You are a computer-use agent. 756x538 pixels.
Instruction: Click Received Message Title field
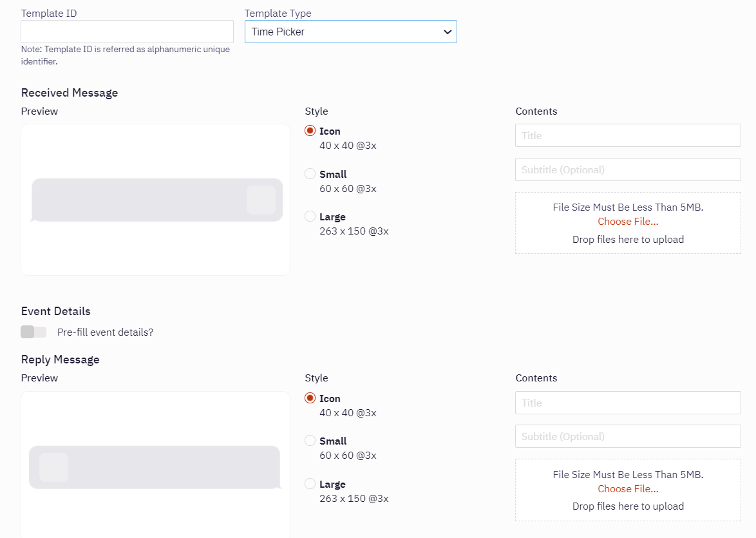click(628, 135)
